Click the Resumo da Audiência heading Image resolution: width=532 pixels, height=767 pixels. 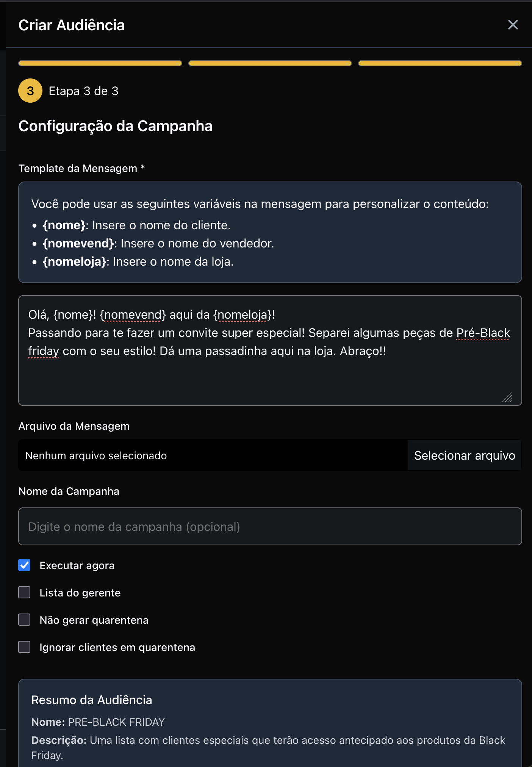tap(92, 700)
